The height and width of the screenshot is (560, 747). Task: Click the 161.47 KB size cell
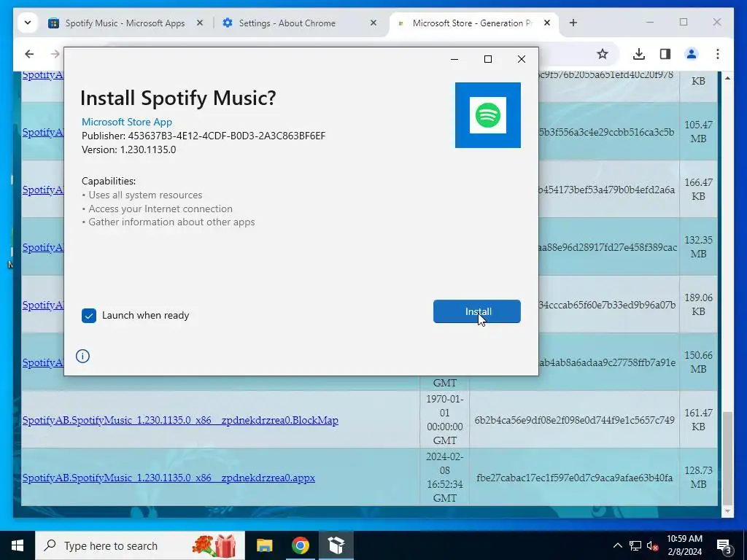(698, 419)
